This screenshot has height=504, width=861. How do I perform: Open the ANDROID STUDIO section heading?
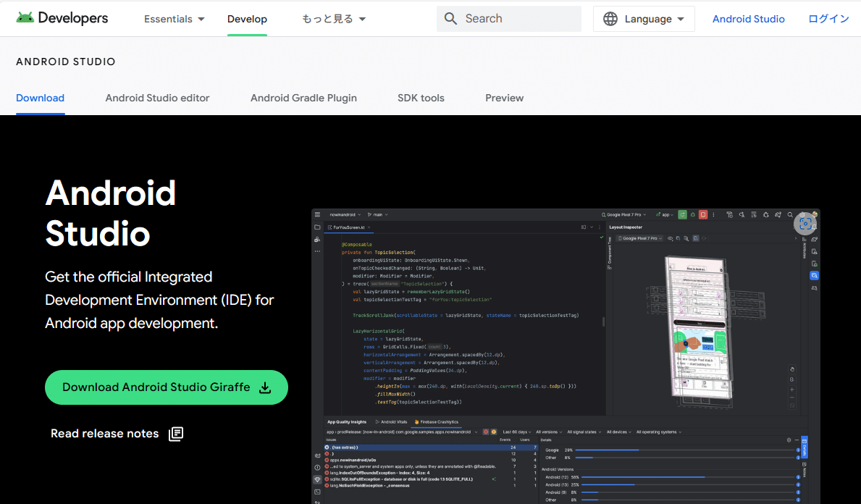point(66,62)
